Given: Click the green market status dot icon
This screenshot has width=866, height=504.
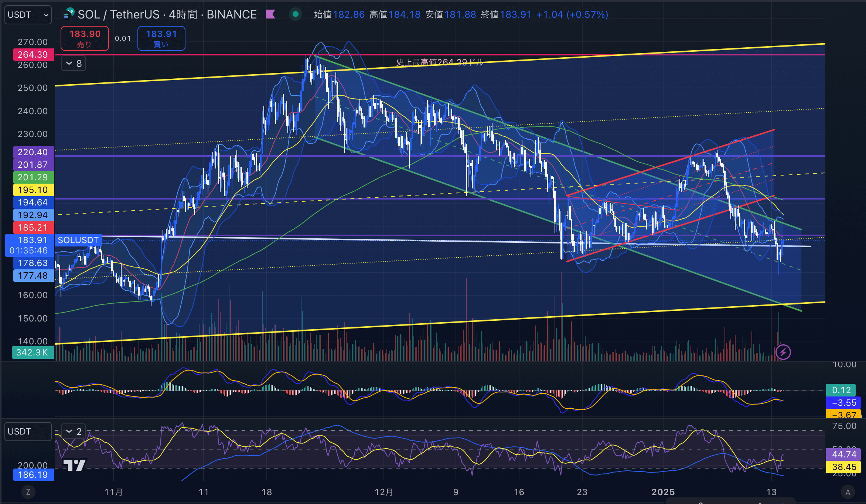Looking at the screenshot, I should 295,14.
